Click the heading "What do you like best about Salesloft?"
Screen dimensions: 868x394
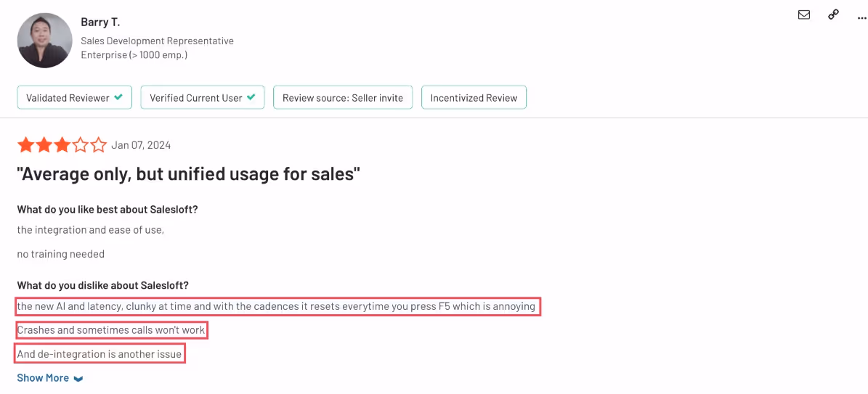point(108,210)
